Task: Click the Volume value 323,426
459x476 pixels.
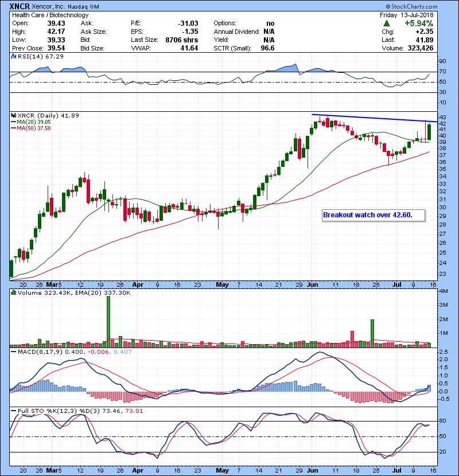Action: point(420,48)
